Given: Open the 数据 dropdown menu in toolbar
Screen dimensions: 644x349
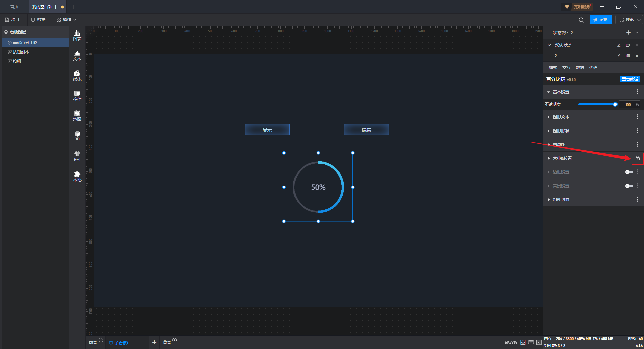Looking at the screenshot, I should [41, 20].
